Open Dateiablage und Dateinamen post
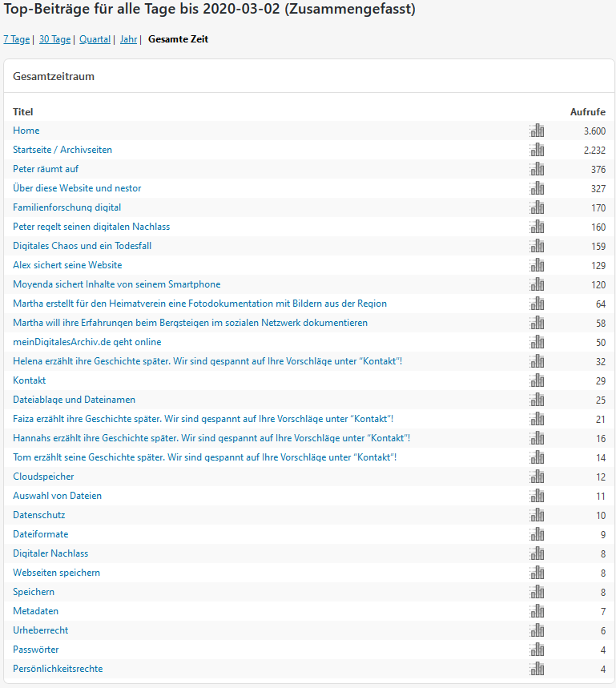616x688 pixels. [74, 400]
